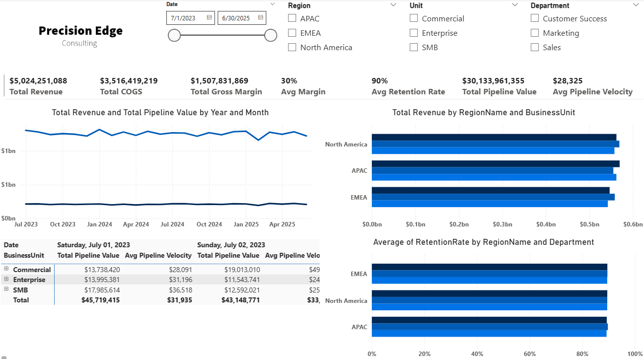Screen dimensions: 644x359
Task: Open the Date slicer dropdown chevron
Action: point(273,3)
